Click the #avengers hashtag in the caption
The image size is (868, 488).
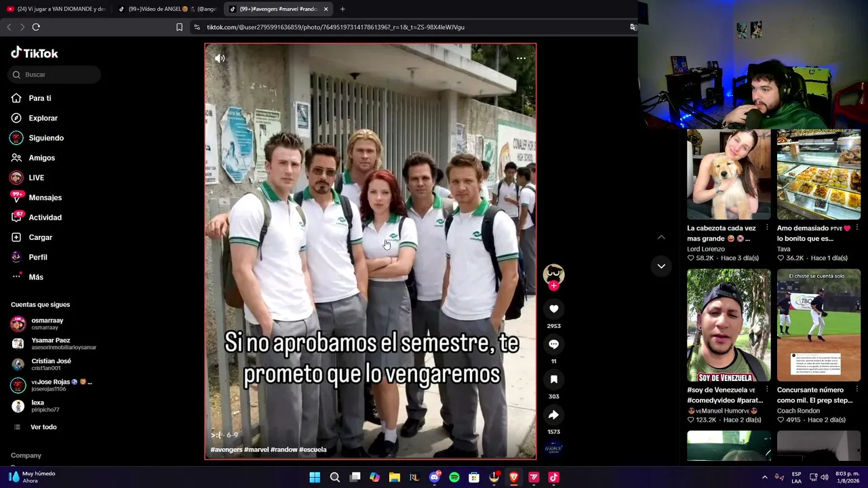(x=226, y=449)
